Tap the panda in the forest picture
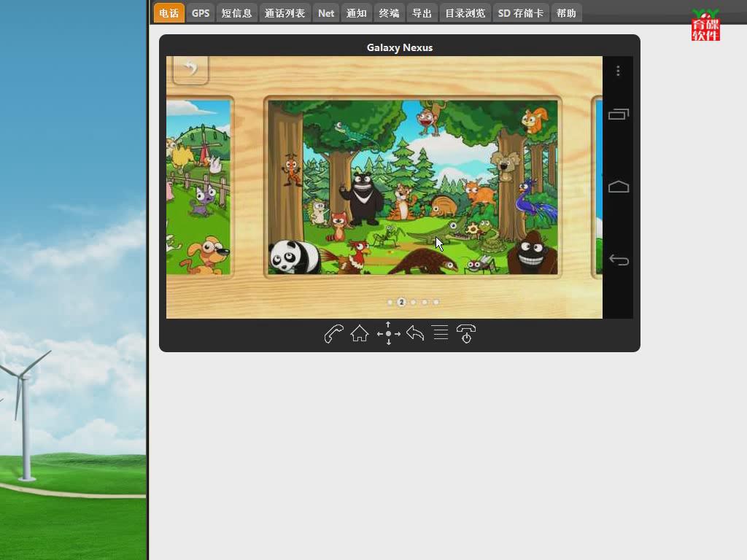This screenshot has height=560, width=747. pos(295,257)
